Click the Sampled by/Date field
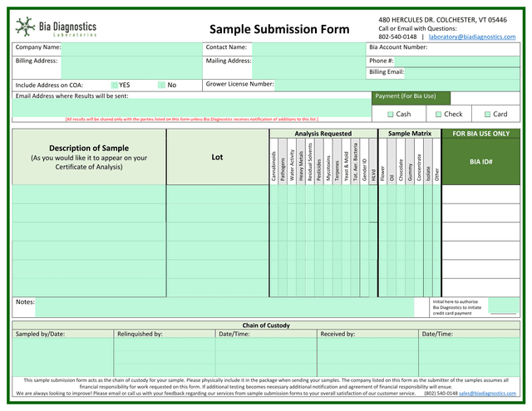Viewport: 532px width, 411px height. coord(63,357)
